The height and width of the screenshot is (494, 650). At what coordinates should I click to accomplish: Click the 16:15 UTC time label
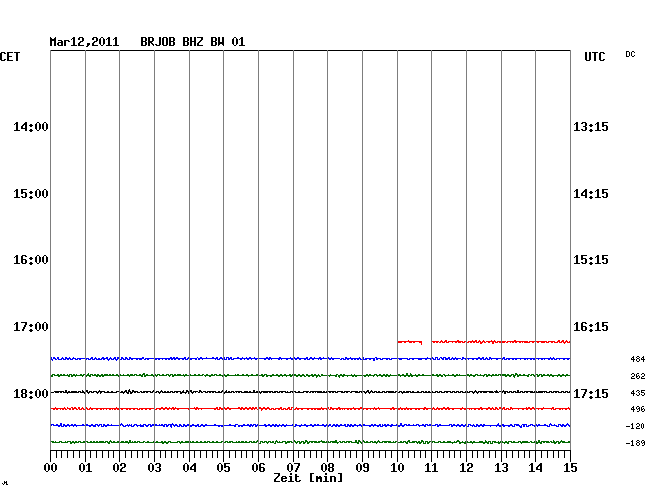pos(591,327)
